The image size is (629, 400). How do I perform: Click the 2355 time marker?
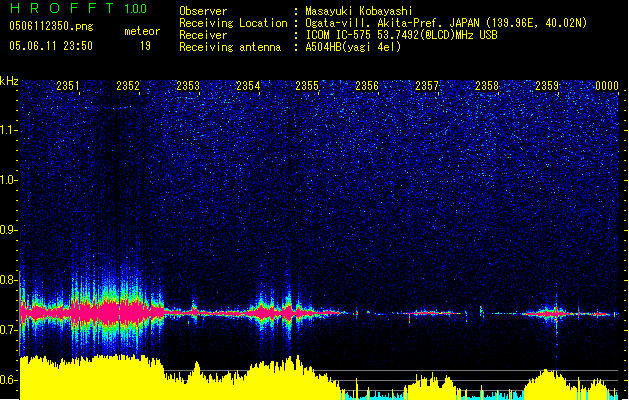point(307,86)
